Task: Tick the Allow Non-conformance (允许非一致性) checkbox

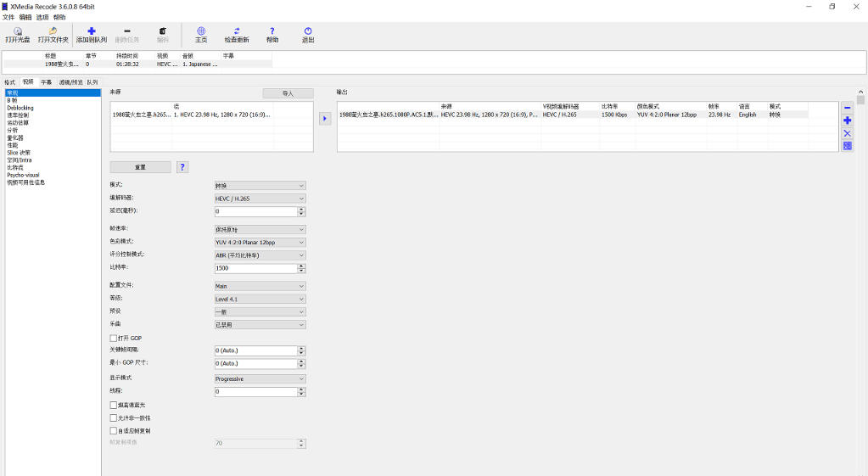Action: point(114,418)
